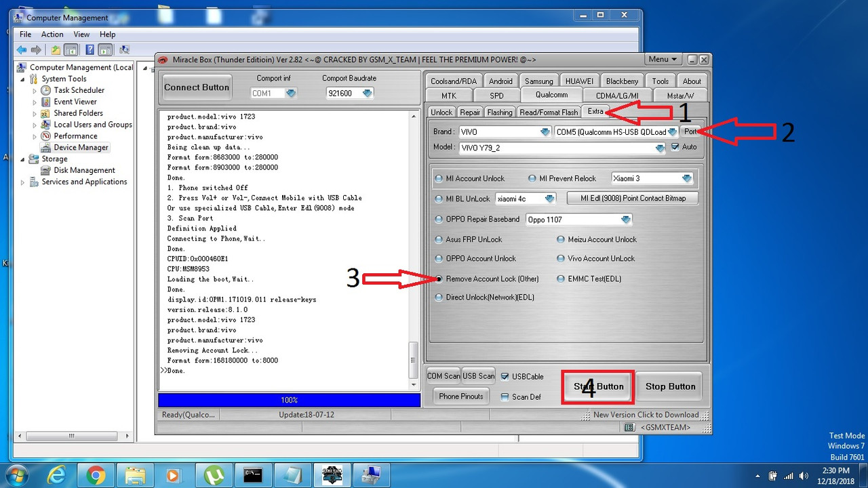Switch to the MTK tab

pos(449,96)
